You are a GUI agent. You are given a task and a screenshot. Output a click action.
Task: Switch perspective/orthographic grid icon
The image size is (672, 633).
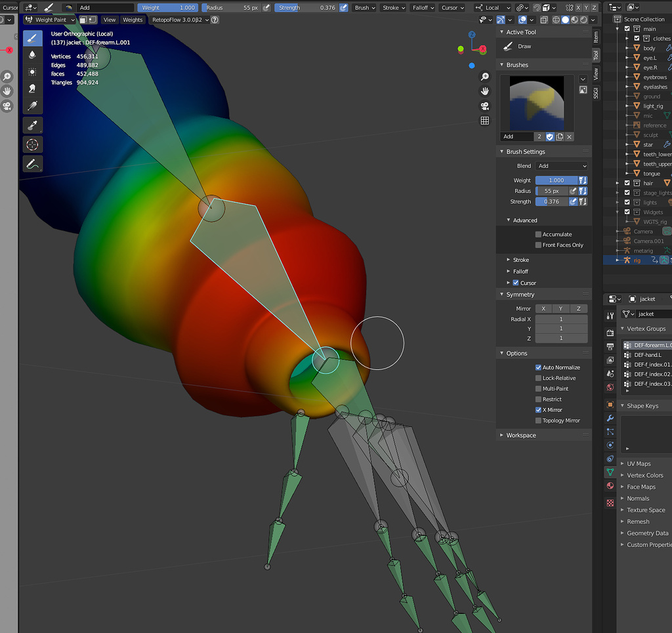(x=485, y=121)
